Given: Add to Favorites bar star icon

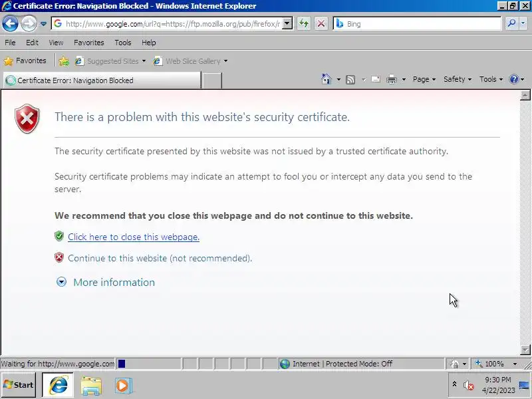Looking at the screenshot, I should click(x=63, y=61).
